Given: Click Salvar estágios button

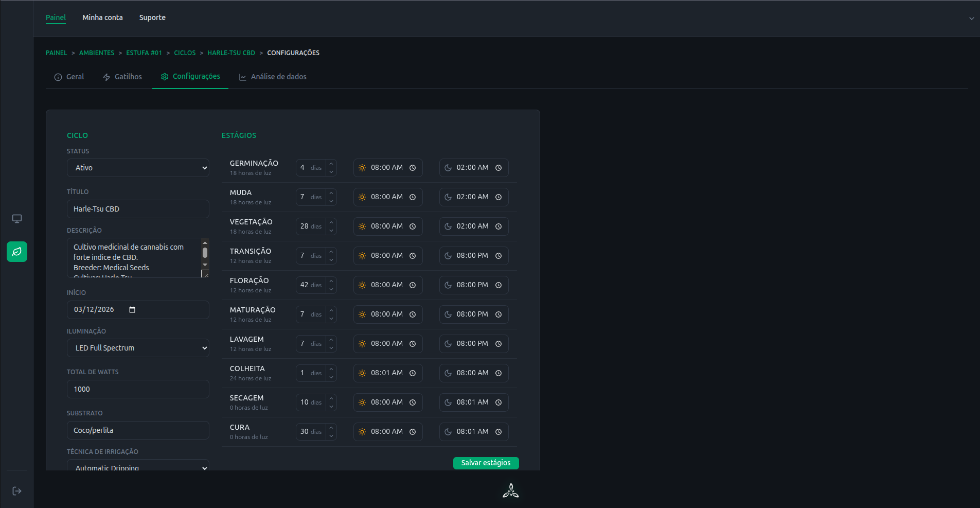Looking at the screenshot, I should click(486, 463).
